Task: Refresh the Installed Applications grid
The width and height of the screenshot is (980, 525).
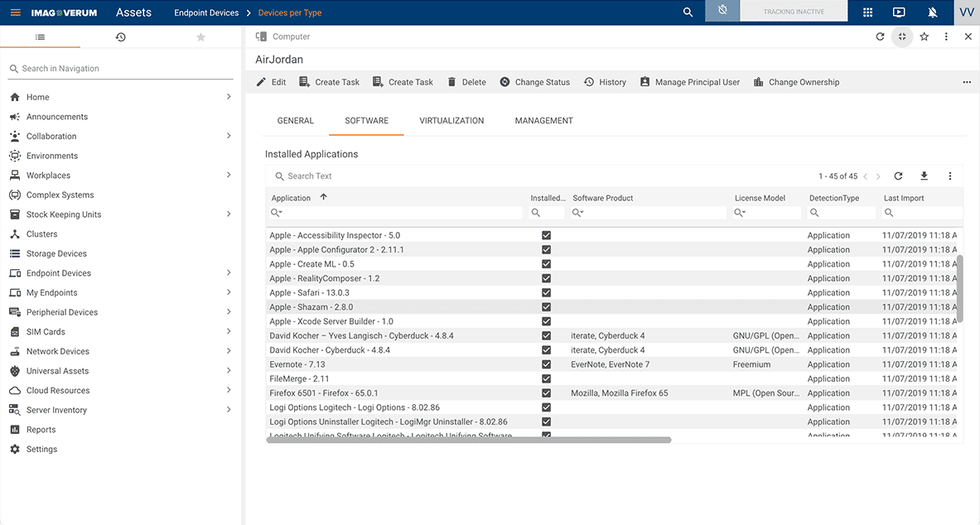Action: pos(899,176)
